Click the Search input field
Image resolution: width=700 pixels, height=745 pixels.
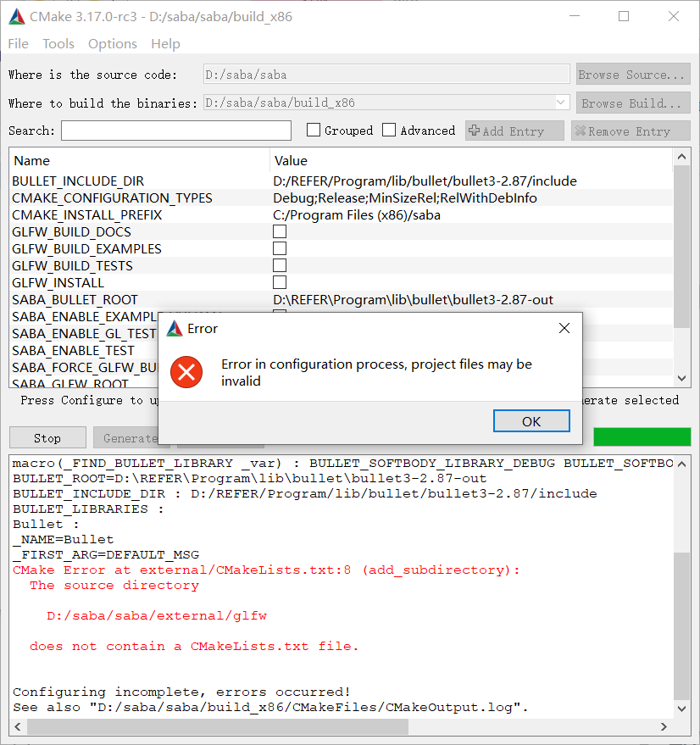(175, 131)
